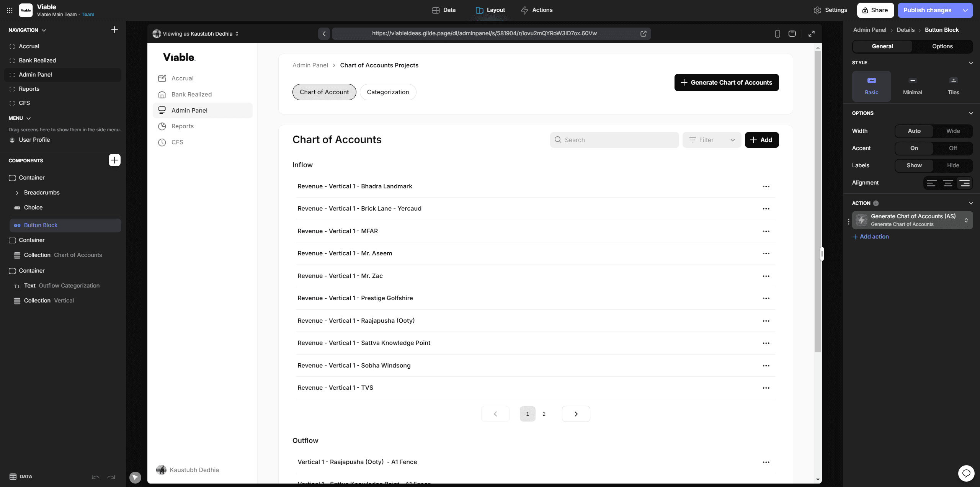Collapse the MENU section
Image resolution: width=980 pixels, height=487 pixels.
coord(28,118)
